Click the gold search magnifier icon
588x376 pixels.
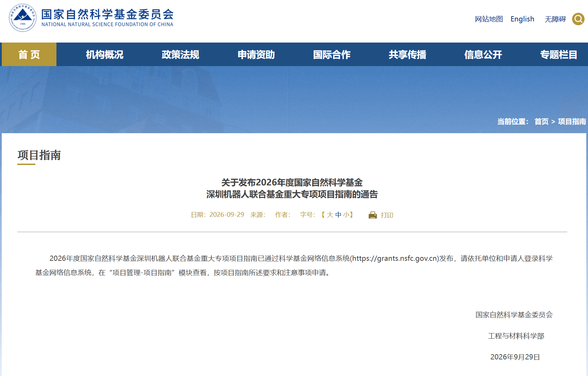pos(578,19)
